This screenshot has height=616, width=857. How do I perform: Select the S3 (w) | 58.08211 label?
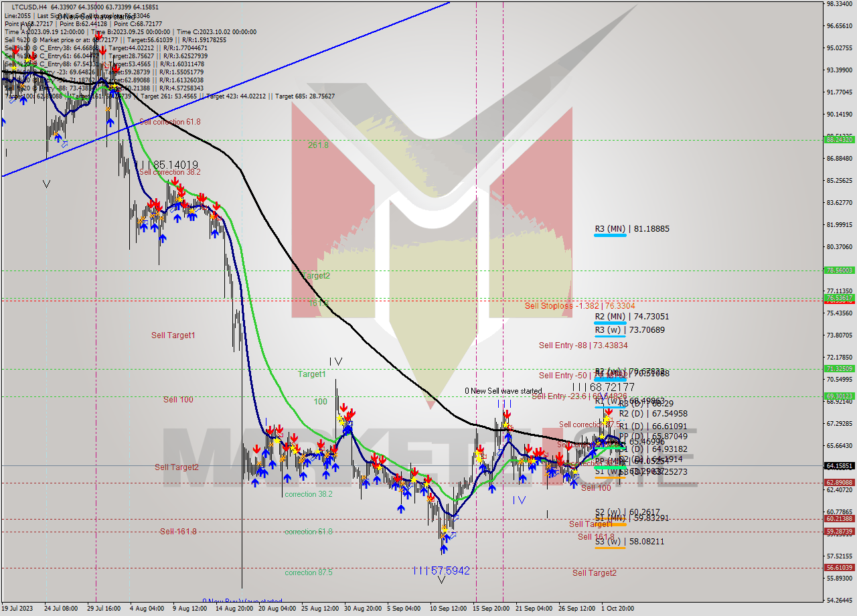point(629,542)
